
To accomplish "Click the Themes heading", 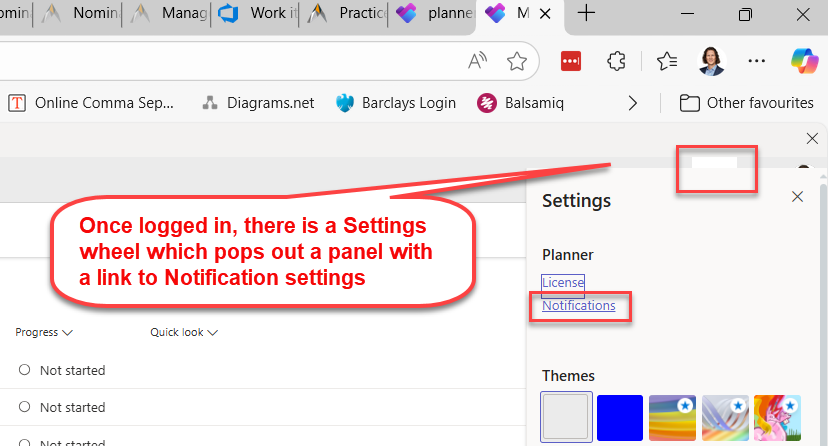I will pyautogui.click(x=568, y=376).
